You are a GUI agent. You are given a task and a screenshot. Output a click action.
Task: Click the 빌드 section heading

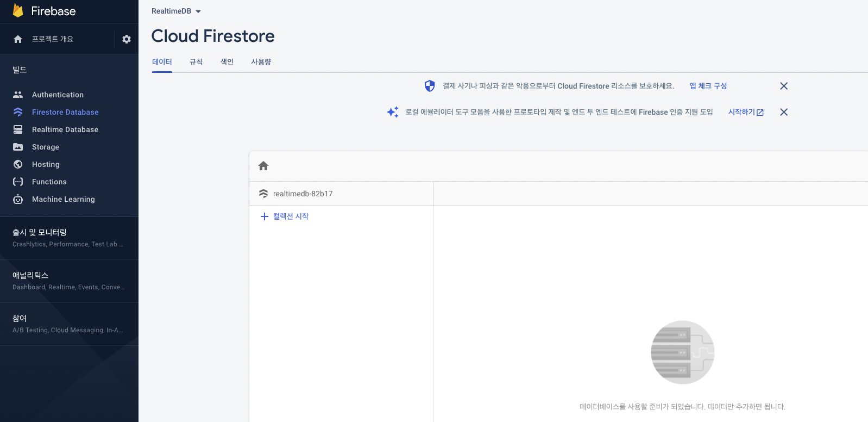point(20,70)
